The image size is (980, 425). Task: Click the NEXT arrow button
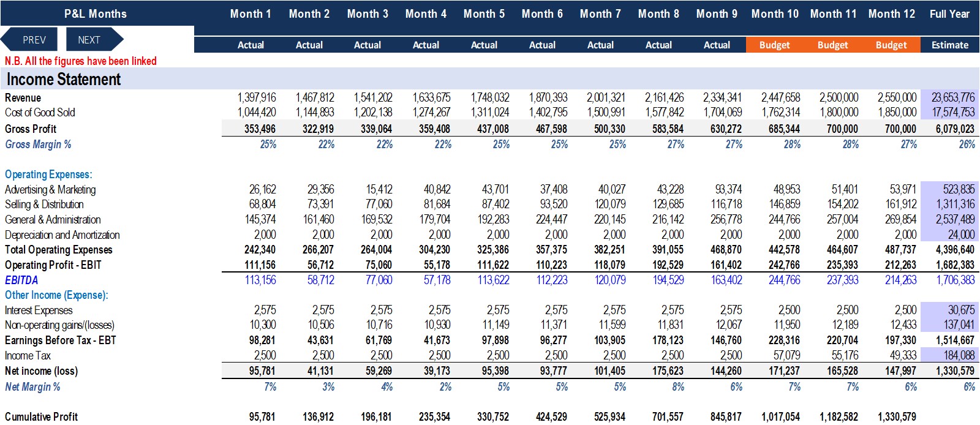(93, 40)
